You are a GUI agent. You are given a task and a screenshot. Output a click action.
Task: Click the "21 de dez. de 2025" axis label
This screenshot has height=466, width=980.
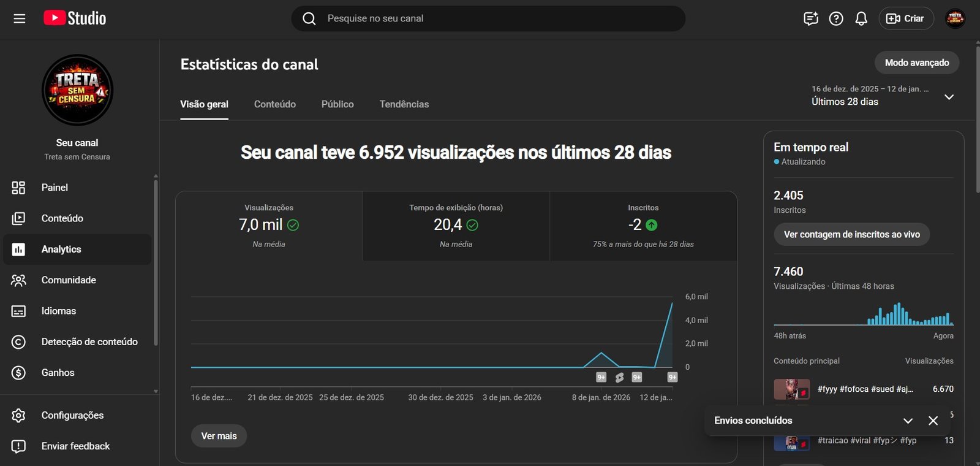point(280,397)
